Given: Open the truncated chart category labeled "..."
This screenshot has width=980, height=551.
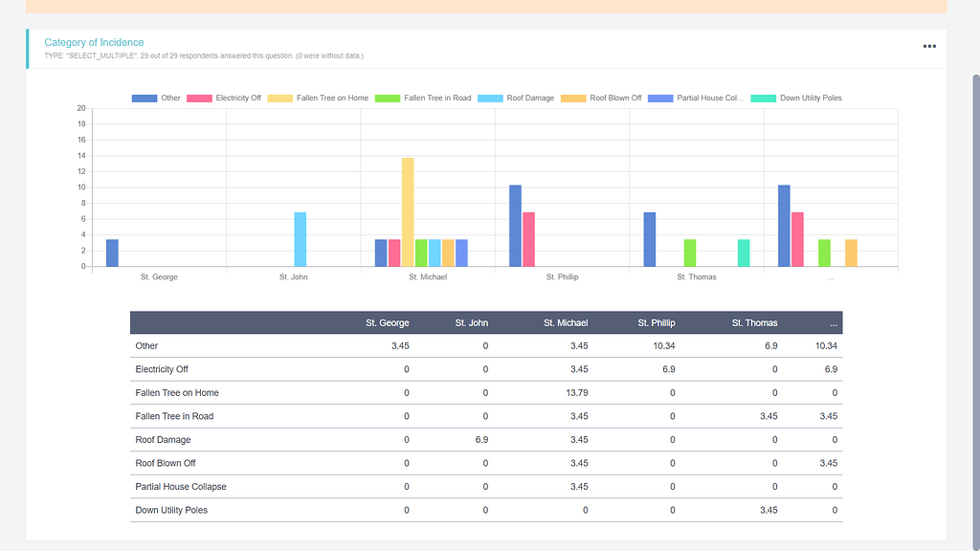Looking at the screenshot, I should 831,276.
